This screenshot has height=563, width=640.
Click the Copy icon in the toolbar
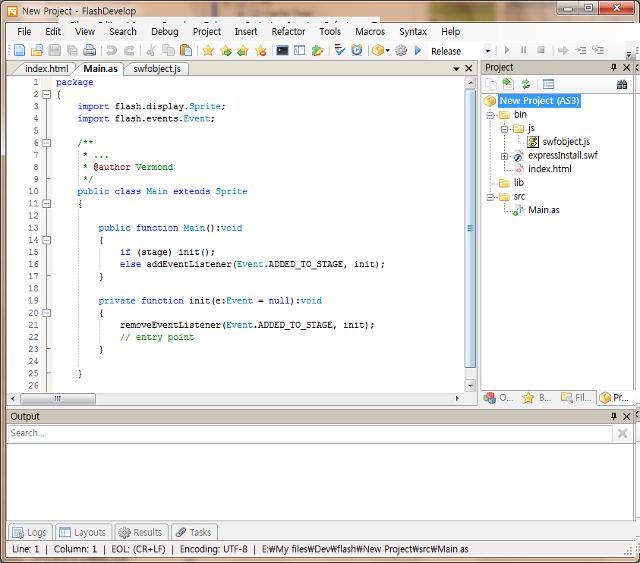coord(168,50)
